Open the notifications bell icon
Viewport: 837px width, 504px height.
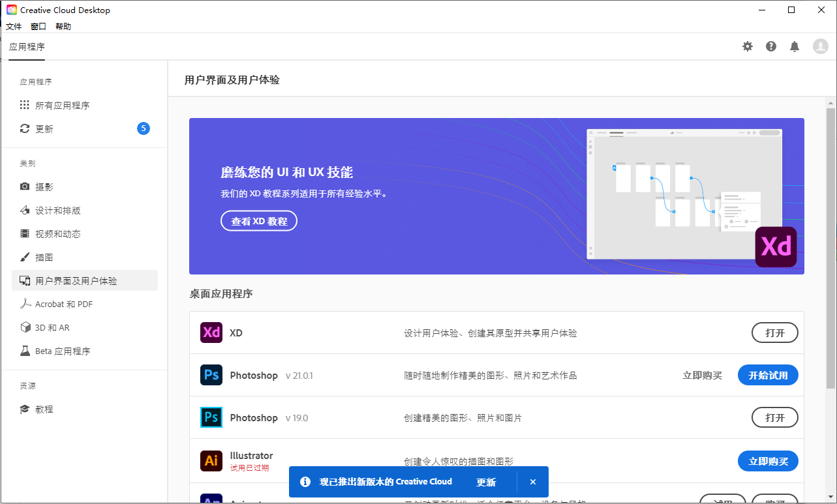click(795, 46)
